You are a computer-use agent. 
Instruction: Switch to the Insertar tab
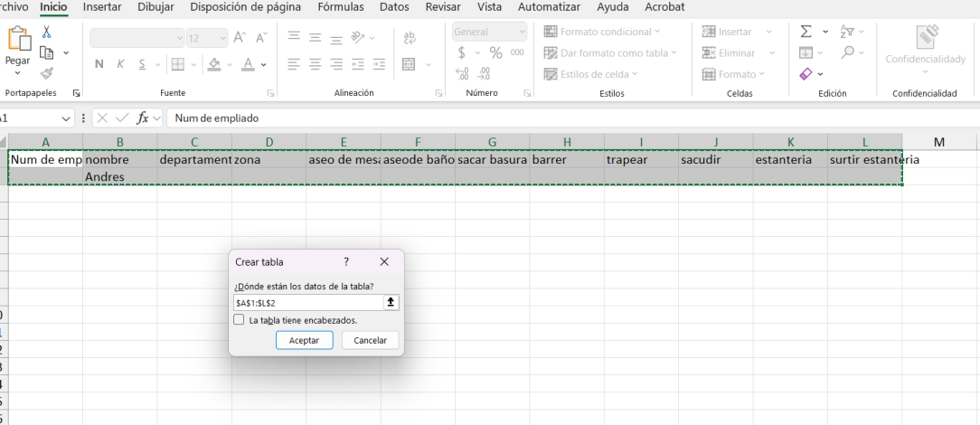click(x=102, y=7)
